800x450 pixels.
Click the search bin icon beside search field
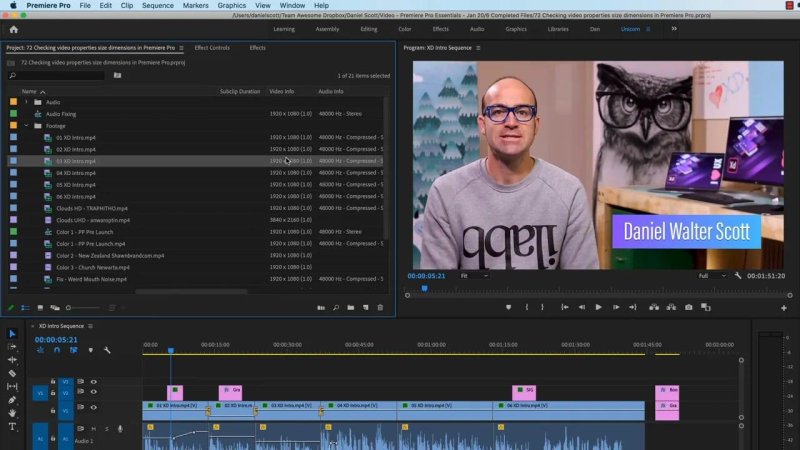(117, 76)
